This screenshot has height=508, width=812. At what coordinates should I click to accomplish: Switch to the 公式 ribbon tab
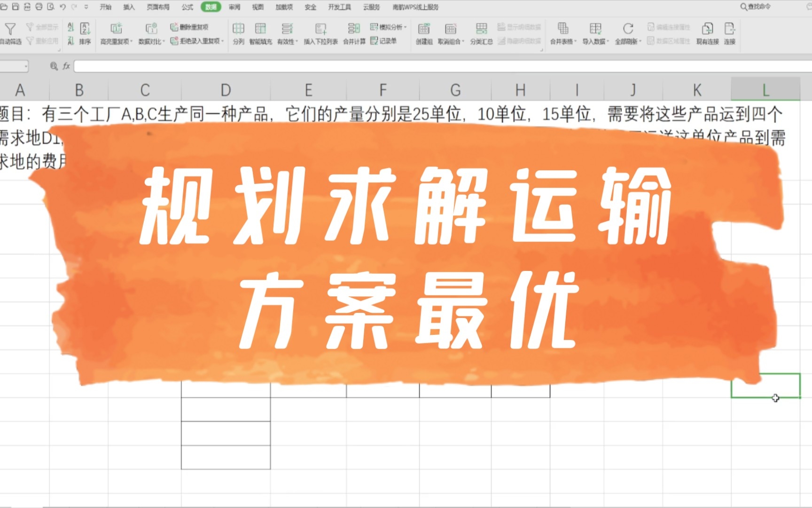187,7
